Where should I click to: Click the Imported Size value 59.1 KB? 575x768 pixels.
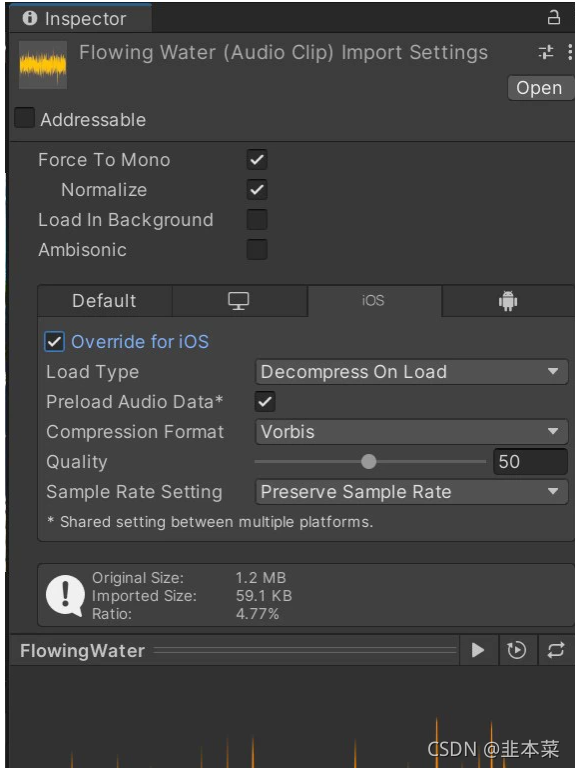(x=264, y=596)
